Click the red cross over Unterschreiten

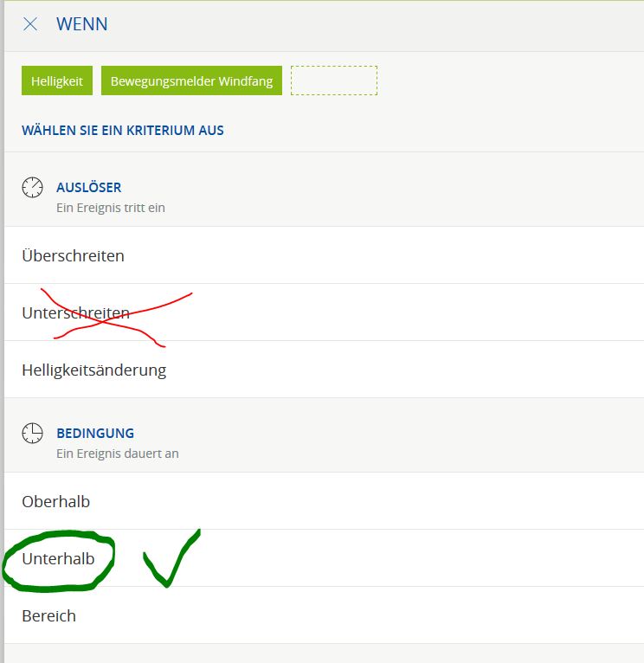pos(108,317)
